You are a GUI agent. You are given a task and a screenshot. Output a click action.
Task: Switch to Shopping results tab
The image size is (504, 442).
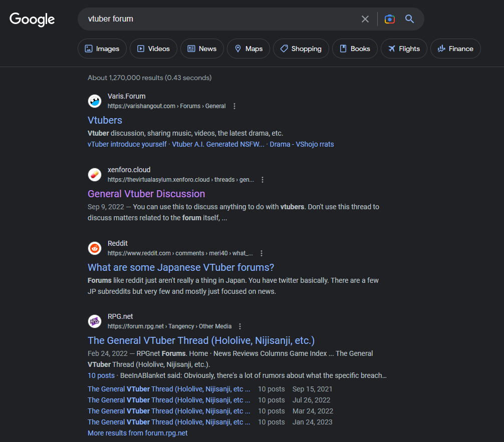coord(301,49)
